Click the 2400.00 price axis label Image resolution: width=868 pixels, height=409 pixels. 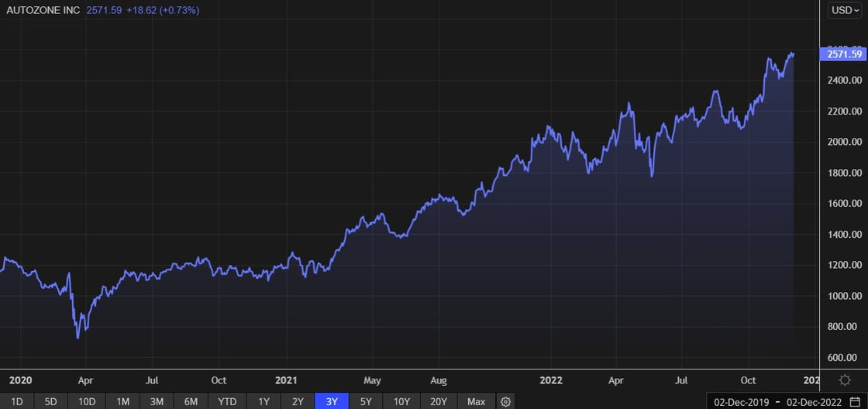click(x=844, y=81)
